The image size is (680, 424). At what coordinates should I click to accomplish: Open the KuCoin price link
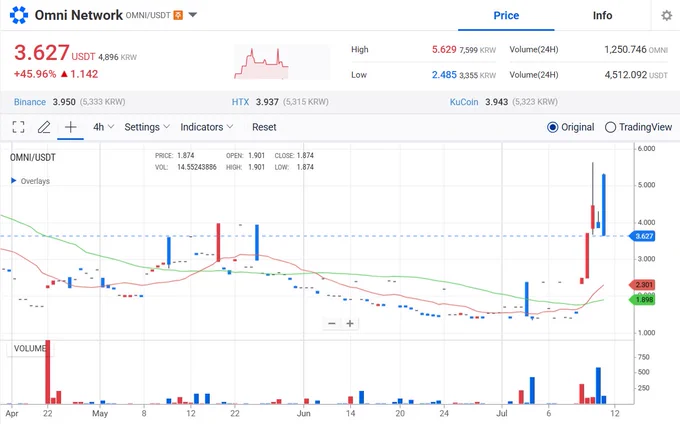pos(464,102)
